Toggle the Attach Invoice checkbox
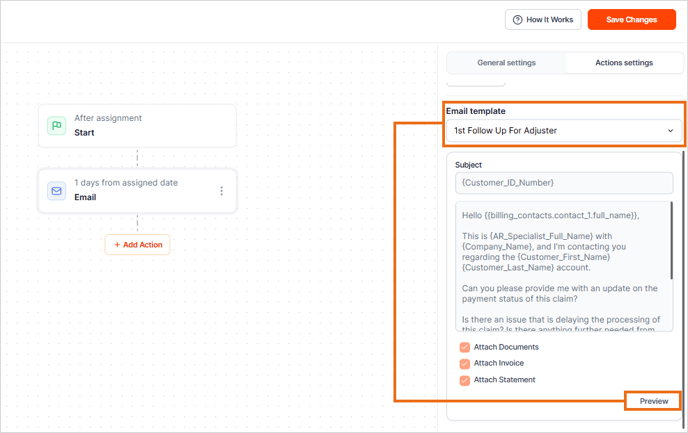688x433 pixels. [x=464, y=364]
